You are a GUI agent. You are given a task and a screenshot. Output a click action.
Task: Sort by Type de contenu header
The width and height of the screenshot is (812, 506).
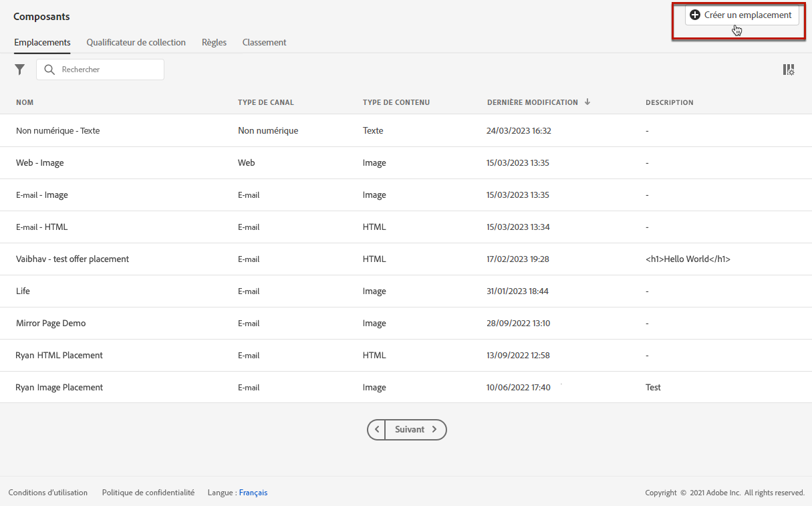[x=396, y=103]
